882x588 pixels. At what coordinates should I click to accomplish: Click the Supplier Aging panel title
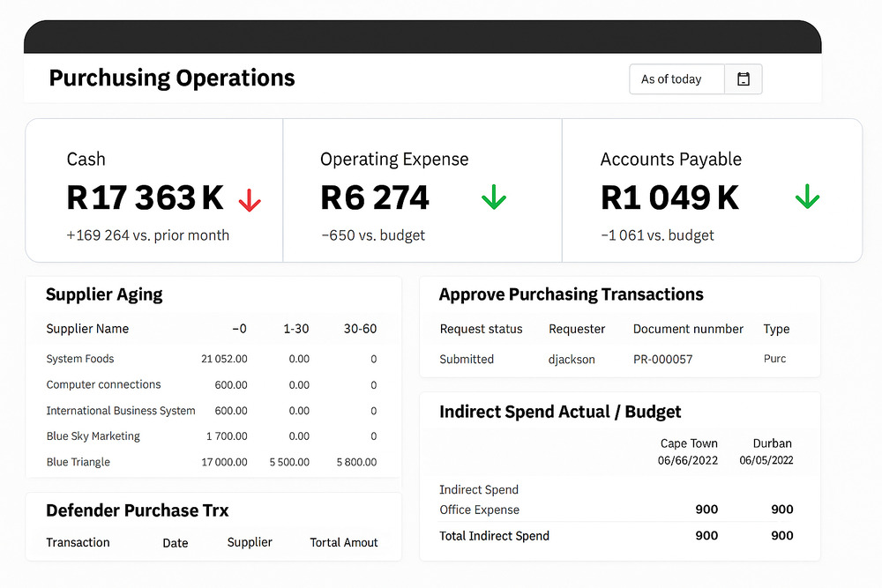[103, 294]
